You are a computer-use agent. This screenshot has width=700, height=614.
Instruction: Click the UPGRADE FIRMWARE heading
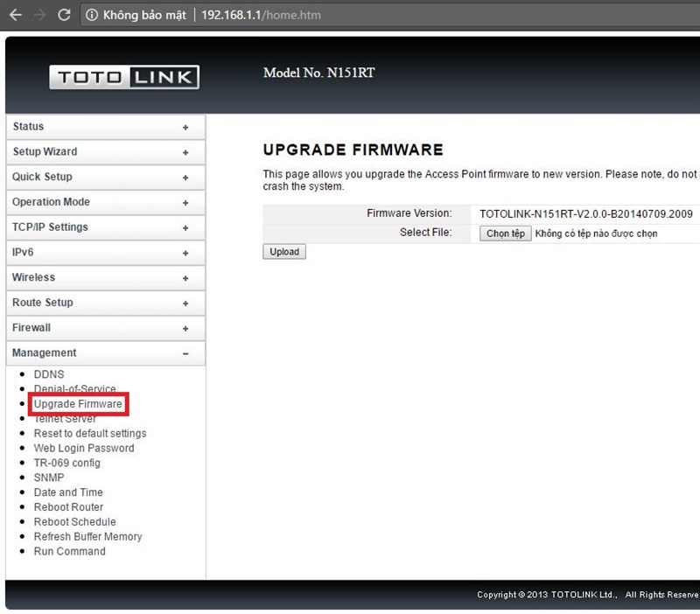click(353, 150)
